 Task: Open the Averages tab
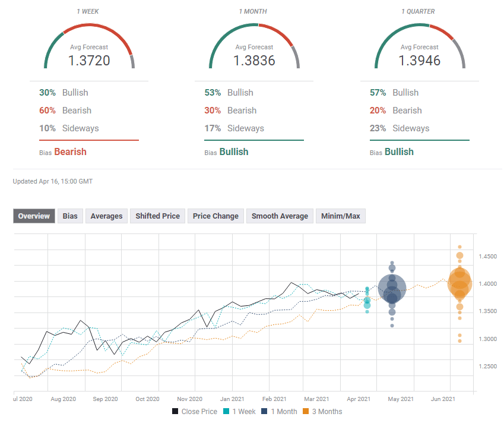106,216
